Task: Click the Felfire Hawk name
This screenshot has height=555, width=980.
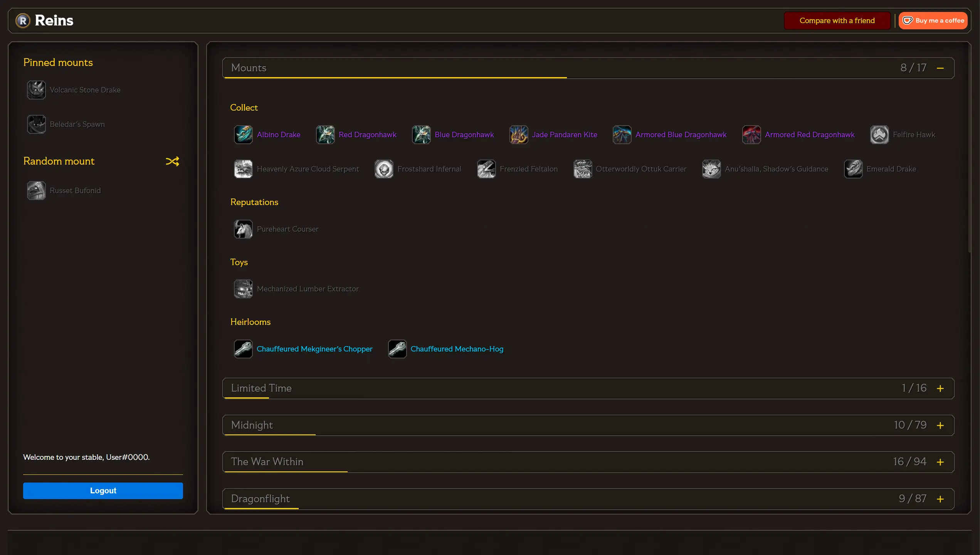Action: pyautogui.click(x=914, y=135)
